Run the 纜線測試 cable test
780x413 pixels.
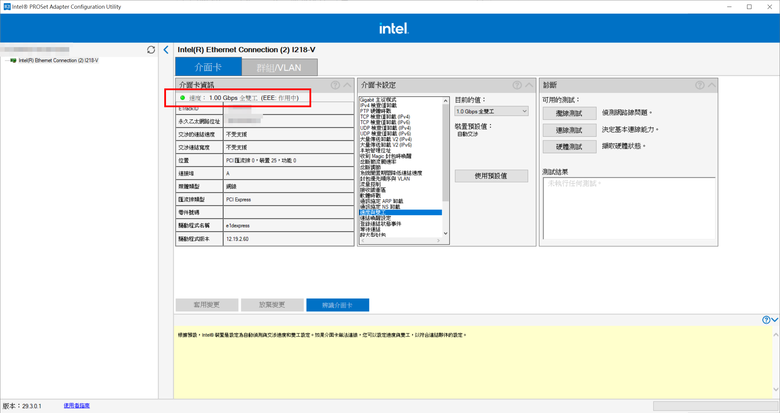pyautogui.click(x=569, y=113)
